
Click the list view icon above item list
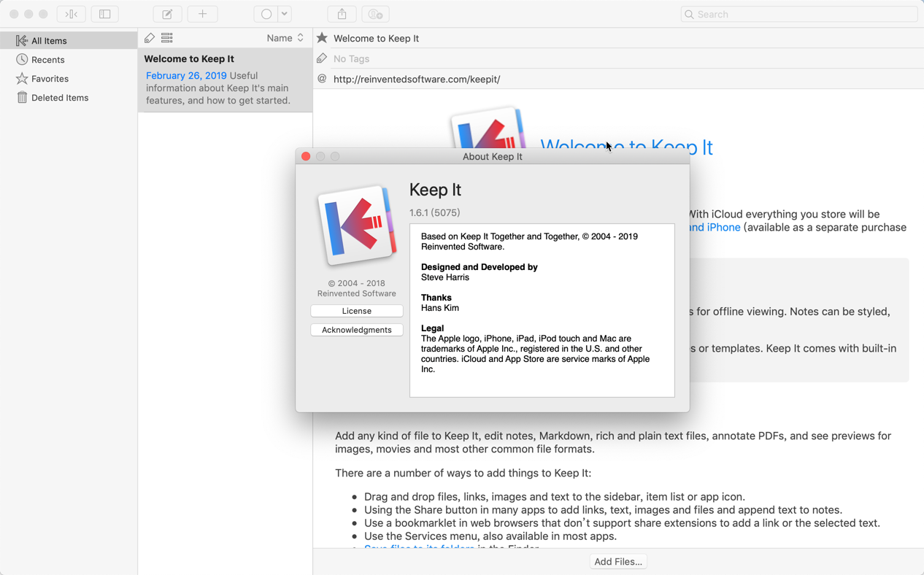[x=167, y=38]
